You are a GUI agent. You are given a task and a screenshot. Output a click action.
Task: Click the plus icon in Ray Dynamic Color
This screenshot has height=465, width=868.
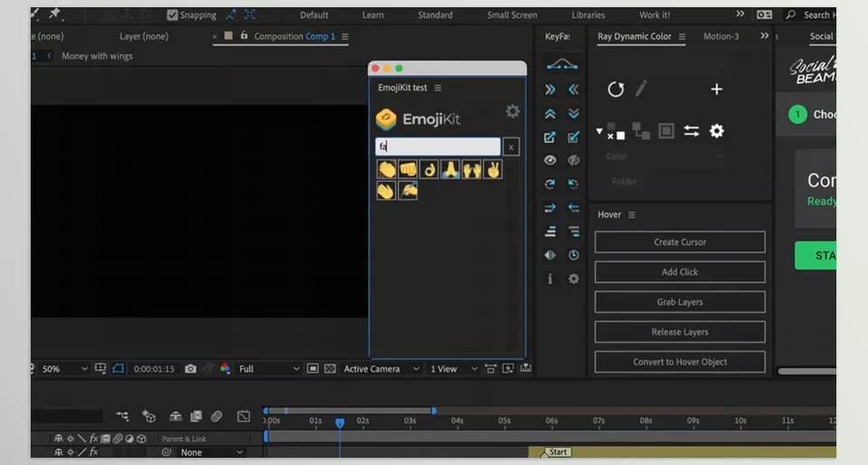(716, 90)
